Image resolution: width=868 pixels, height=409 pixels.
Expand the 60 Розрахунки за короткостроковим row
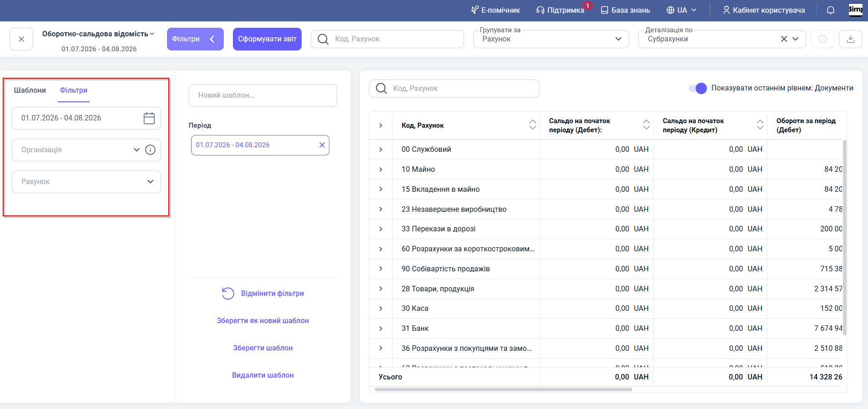point(381,249)
